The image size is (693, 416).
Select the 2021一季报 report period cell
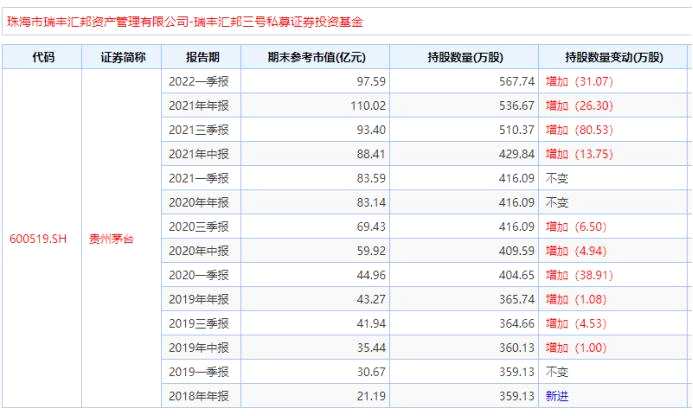[x=202, y=179]
